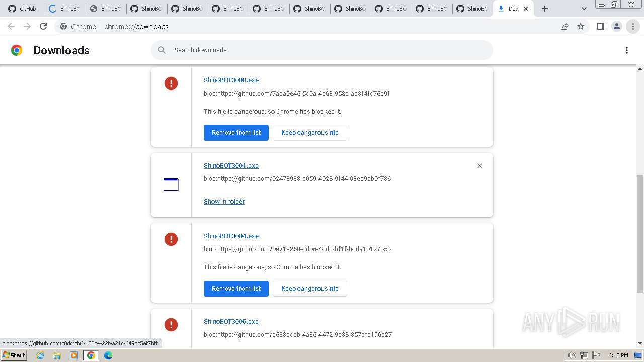Launch Internet Explorer from taskbar
644x362 pixels.
[40, 355]
